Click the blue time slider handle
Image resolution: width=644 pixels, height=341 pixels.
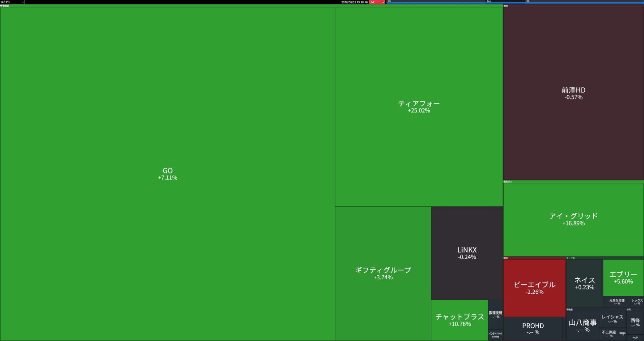(x=642, y=3)
